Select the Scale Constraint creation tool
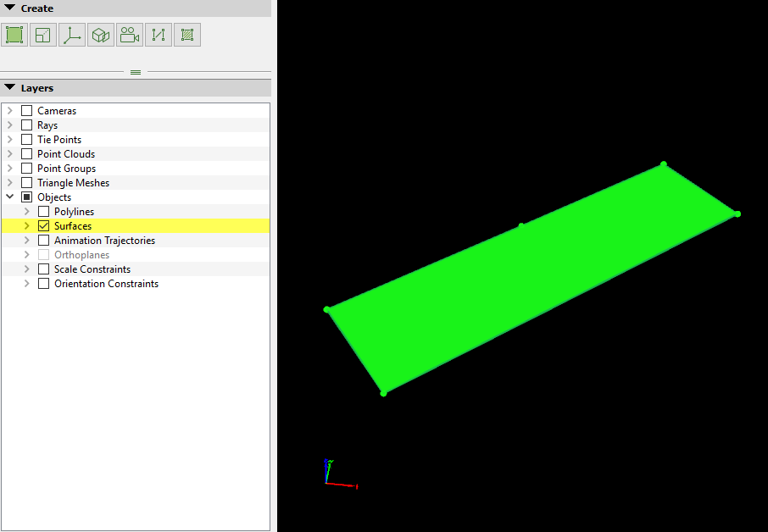Screen dimensions: 768x532 [158, 34]
